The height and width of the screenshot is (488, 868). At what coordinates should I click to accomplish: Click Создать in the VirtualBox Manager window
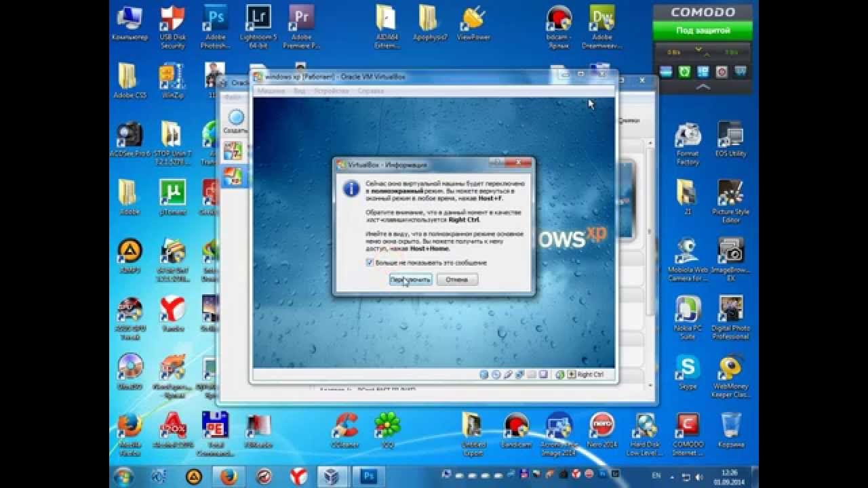pyautogui.click(x=235, y=121)
